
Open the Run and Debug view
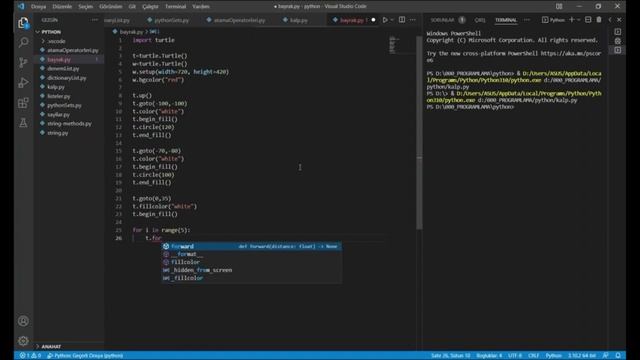pos(23,82)
